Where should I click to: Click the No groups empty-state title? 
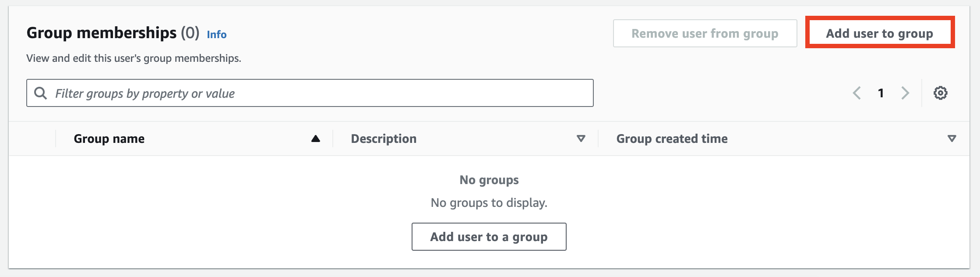click(489, 180)
